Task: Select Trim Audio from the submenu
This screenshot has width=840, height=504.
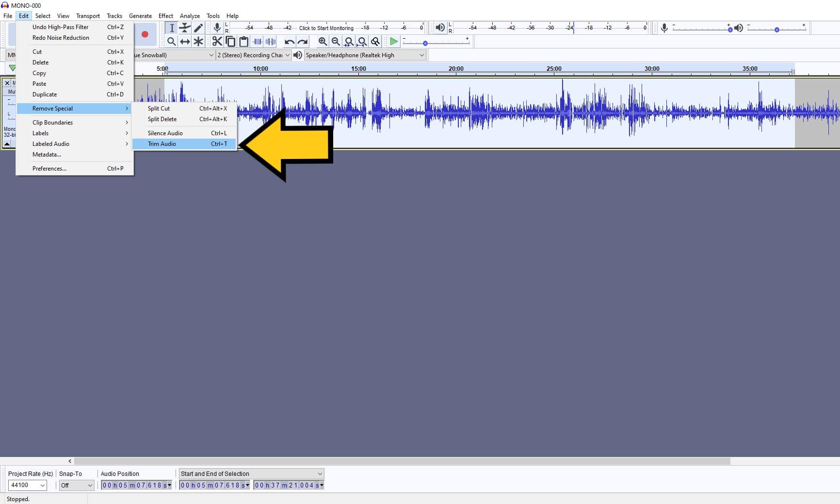Action: click(162, 144)
